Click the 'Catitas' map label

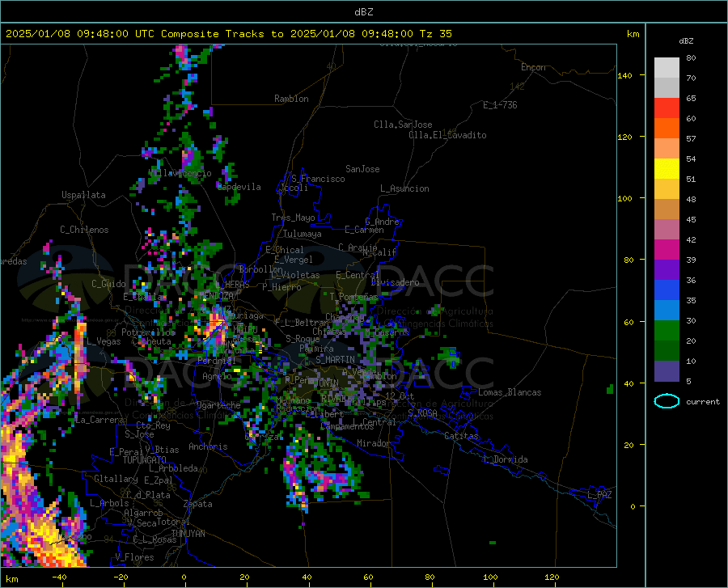tap(461, 436)
